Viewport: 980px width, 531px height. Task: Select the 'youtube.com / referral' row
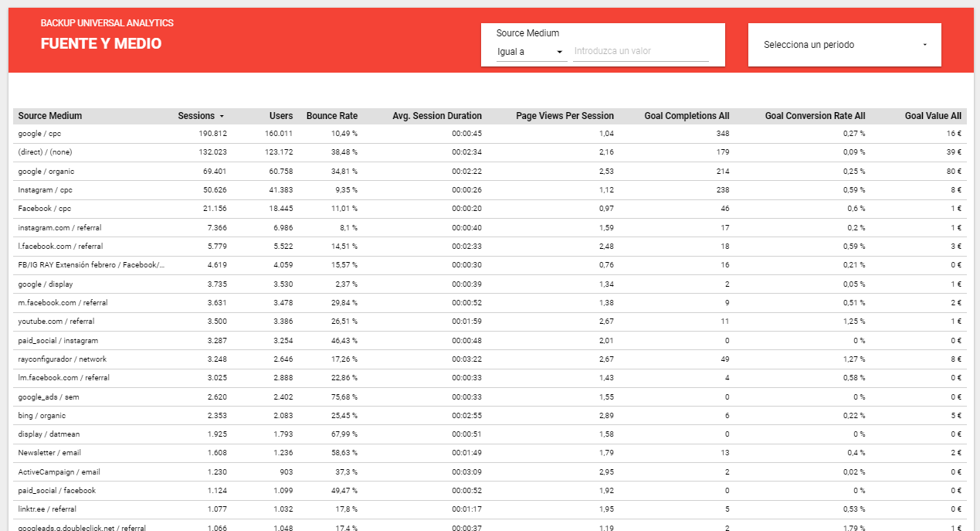(x=490, y=322)
